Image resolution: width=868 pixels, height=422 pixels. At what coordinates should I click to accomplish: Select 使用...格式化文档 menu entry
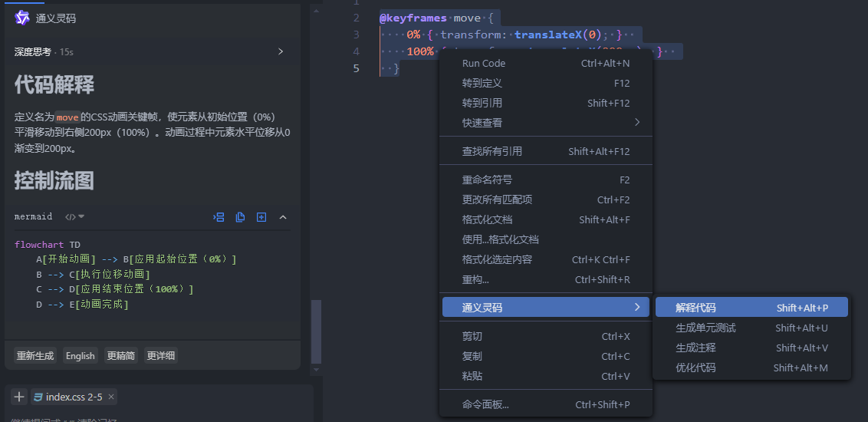546,240
